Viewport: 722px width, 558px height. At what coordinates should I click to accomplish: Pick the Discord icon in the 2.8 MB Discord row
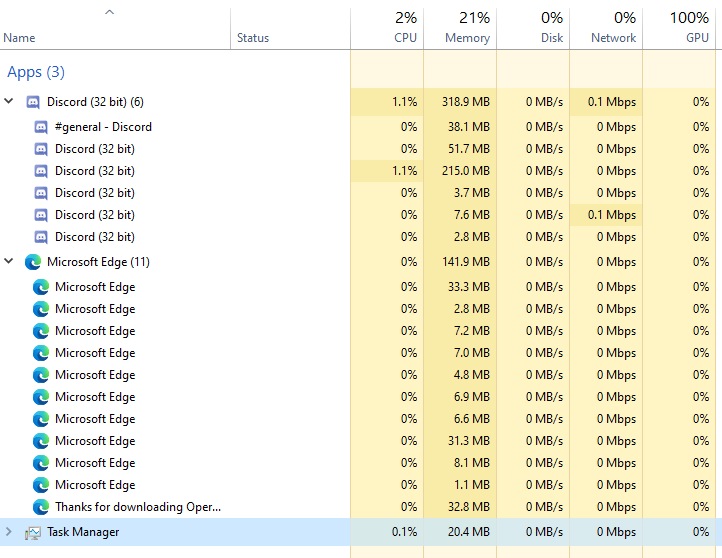click(x=41, y=237)
